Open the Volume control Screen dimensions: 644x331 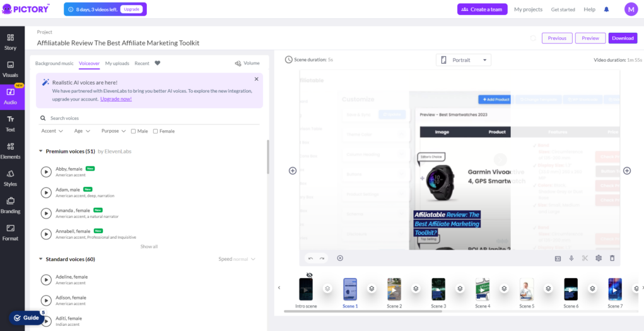[x=247, y=63]
